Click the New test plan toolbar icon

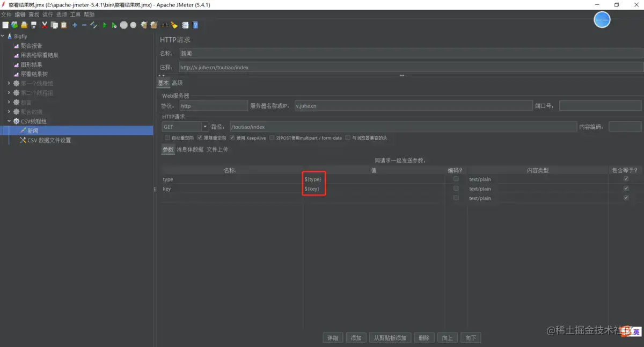pyautogui.click(x=5, y=25)
